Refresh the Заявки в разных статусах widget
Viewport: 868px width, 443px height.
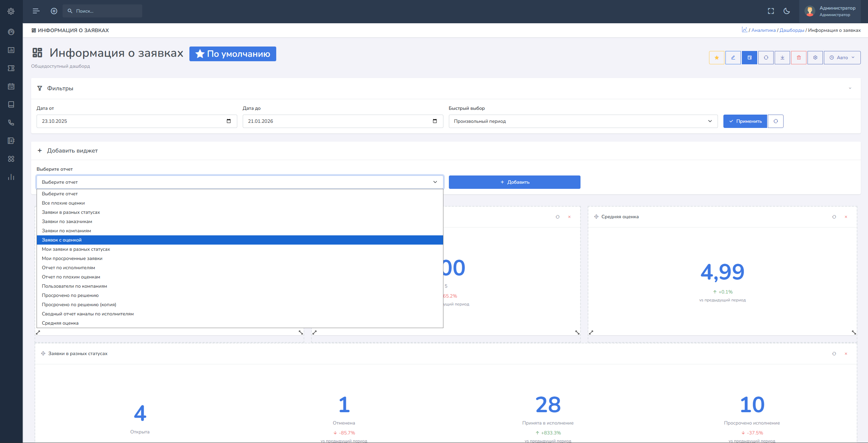(834, 354)
